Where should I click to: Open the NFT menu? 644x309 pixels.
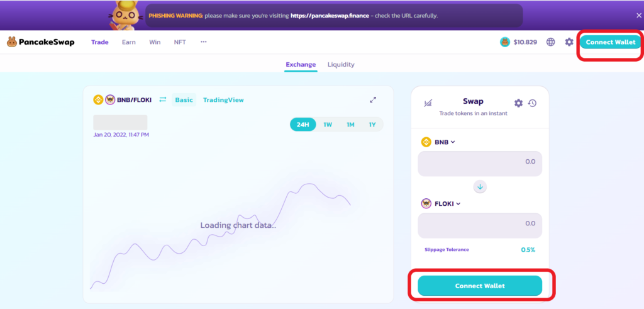coord(180,42)
